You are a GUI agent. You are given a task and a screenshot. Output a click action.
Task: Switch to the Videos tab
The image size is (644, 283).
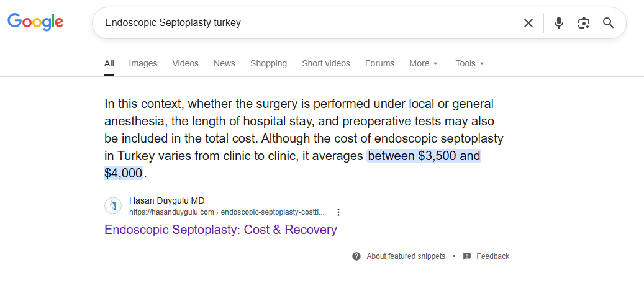pos(185,64)
